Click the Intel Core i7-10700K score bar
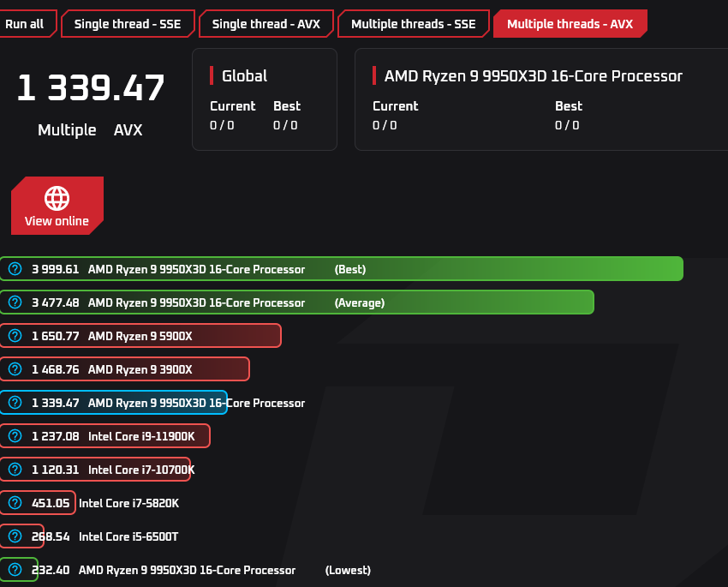Viewport: 728px width, 587px height. pyautogui.click(x=95, y=470)
